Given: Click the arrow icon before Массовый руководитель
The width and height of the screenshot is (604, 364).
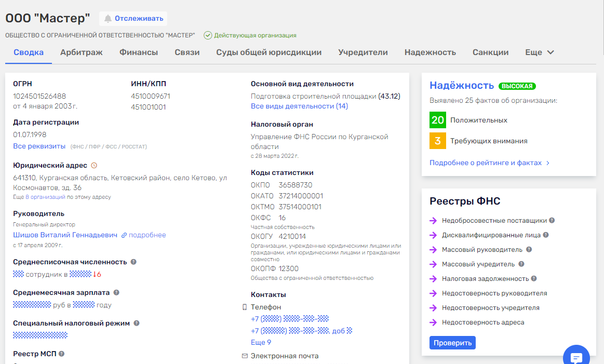Looking at the screenshot, I should (433, 250).
